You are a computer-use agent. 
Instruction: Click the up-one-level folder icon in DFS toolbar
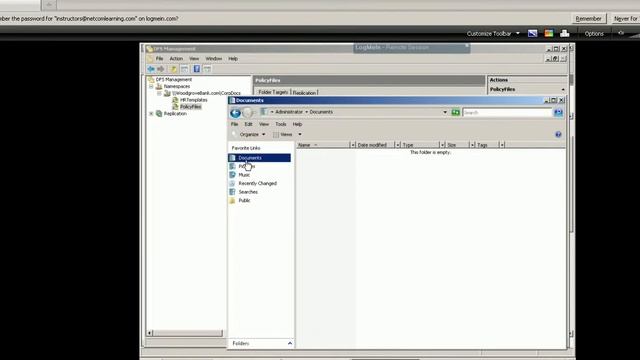(174, 69)
